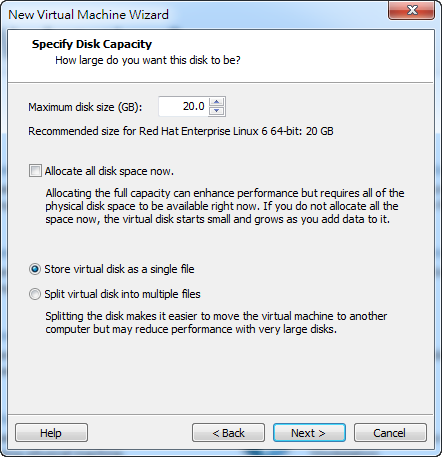Click the Specify Disk Capacity heading

92,44
